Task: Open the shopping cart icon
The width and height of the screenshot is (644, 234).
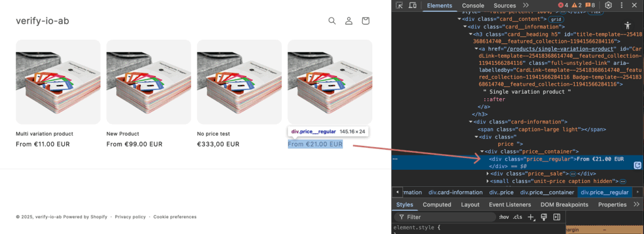Action: click(x=365, y=21)
